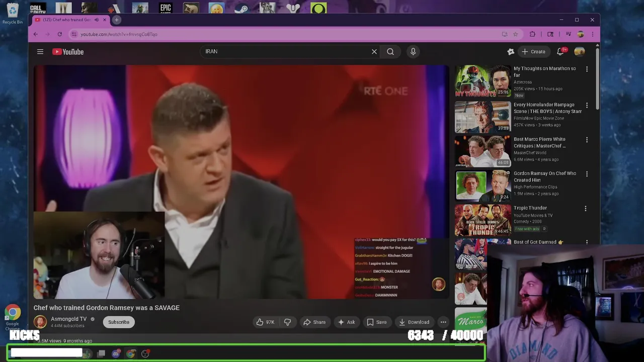644x362 pixels.
Task: Open Gordon Ramsay On Chef Who Created Him
Action: coord(545,176)
